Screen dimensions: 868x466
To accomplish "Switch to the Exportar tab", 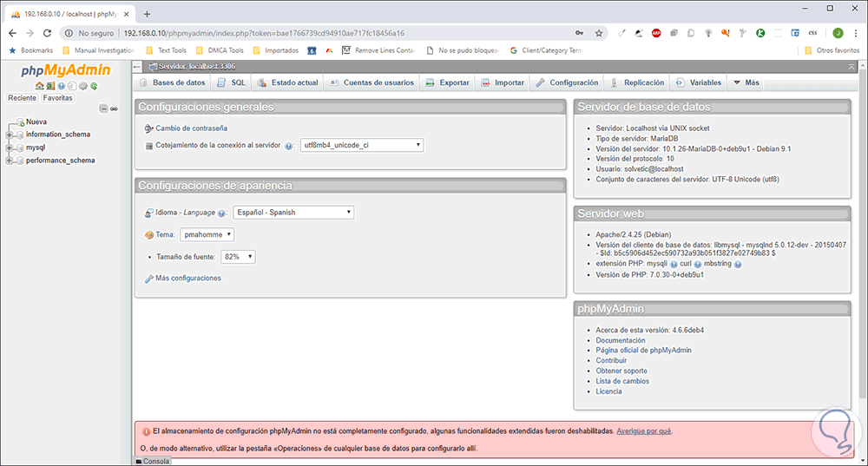I will (x=447, y=82).
